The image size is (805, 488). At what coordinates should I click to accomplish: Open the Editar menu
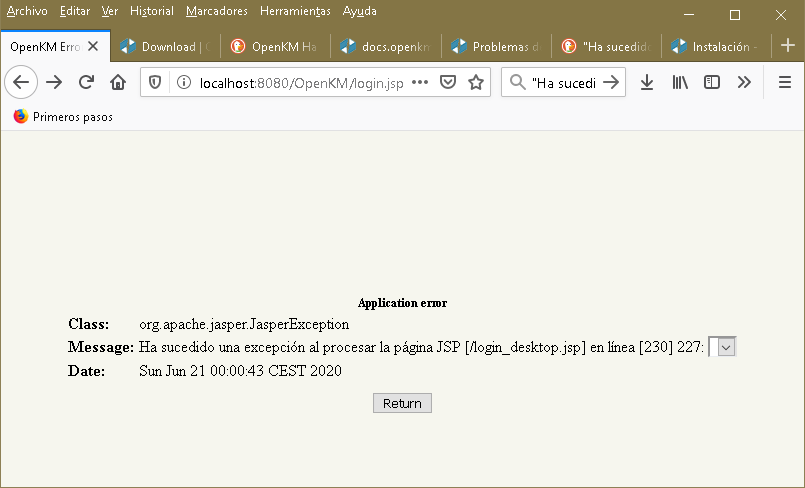click(x=75, y=11)
